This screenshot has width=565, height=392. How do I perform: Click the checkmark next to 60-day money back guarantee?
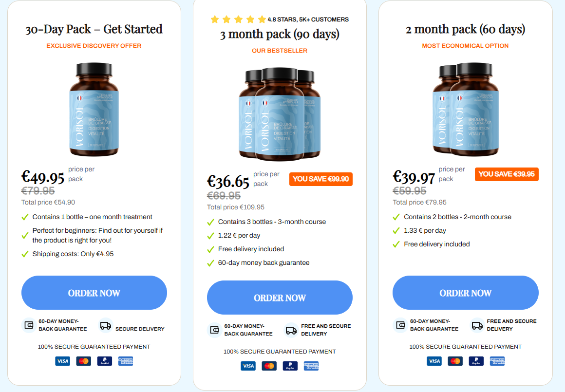(211, 263)
